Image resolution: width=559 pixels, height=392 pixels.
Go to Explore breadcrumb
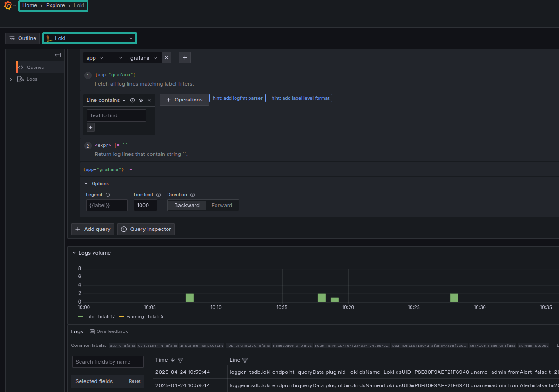click(56, 5)
